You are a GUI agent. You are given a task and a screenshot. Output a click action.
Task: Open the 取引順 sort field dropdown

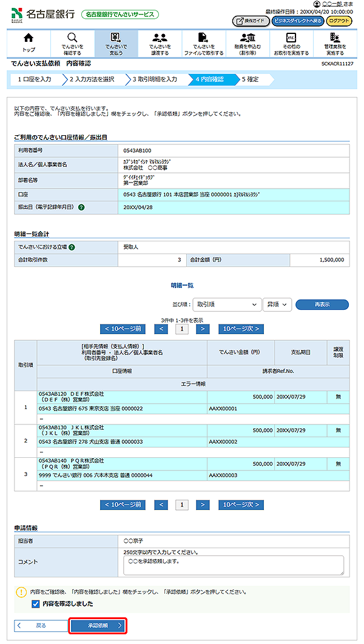point(225,304)
